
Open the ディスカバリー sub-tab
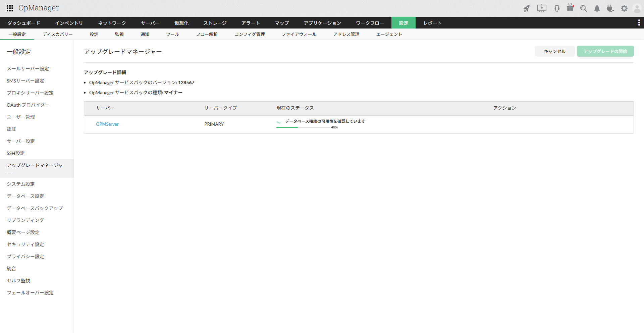tap(58, 34)
